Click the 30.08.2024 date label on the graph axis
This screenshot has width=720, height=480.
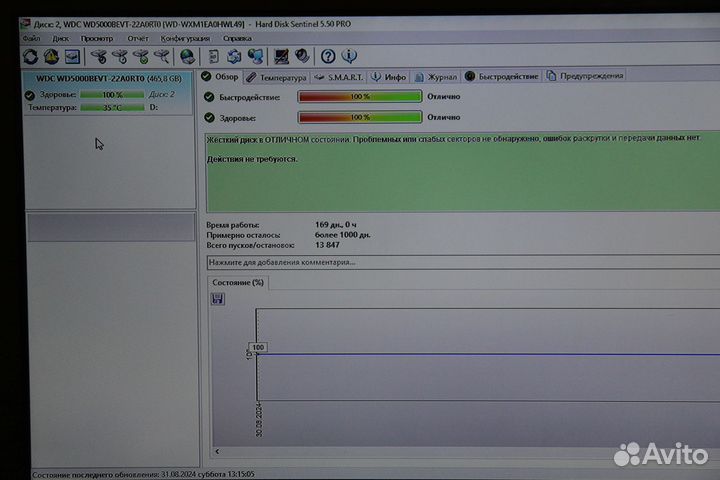click(x=259, y=420)
